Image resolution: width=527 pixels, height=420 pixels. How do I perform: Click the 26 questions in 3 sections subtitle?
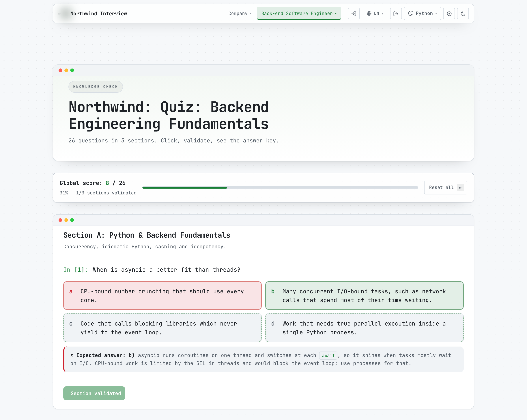point(173,140)
